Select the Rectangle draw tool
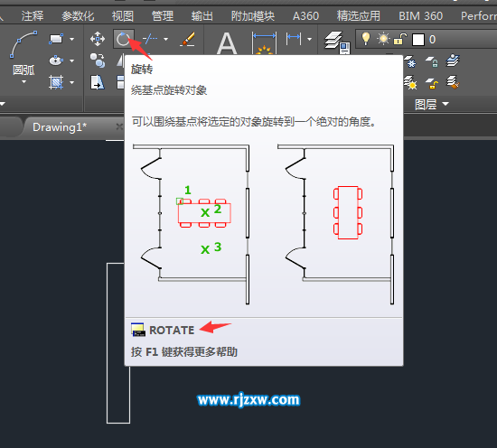The width and height of the screenshot is (497, 448). point(56,39)
